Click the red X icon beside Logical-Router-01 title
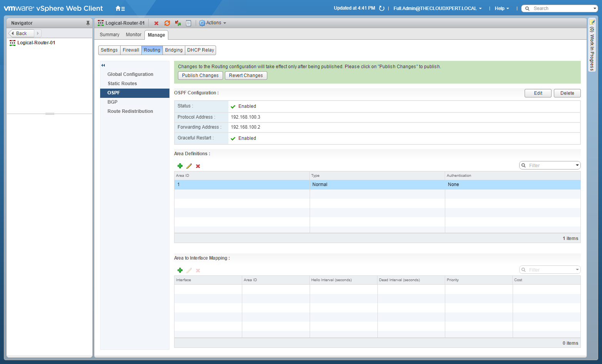This screenshot has height=364, width=602. point(156,23)
